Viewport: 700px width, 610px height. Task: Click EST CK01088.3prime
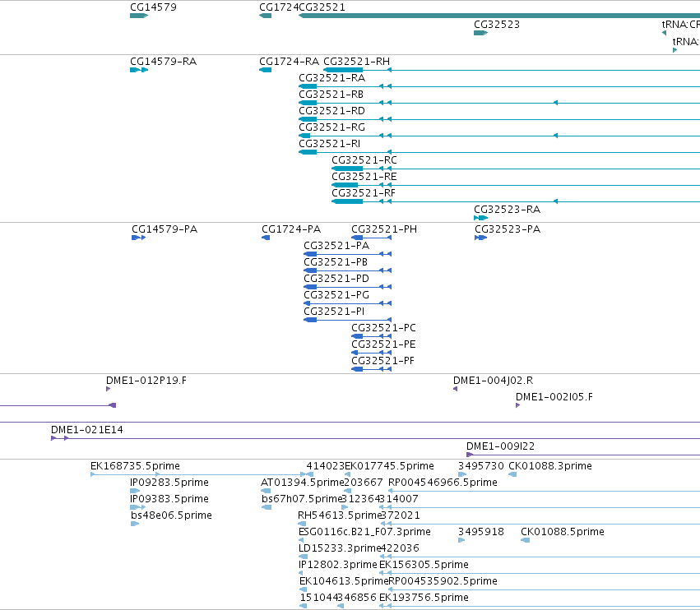click(550, 466)
